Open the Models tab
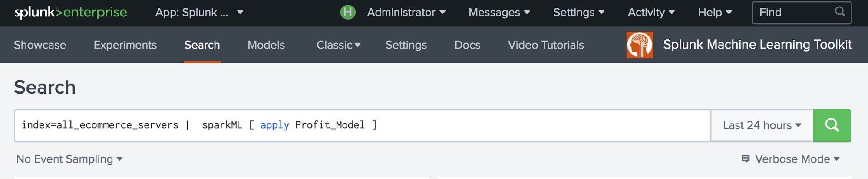 click(x=266, y=45)
